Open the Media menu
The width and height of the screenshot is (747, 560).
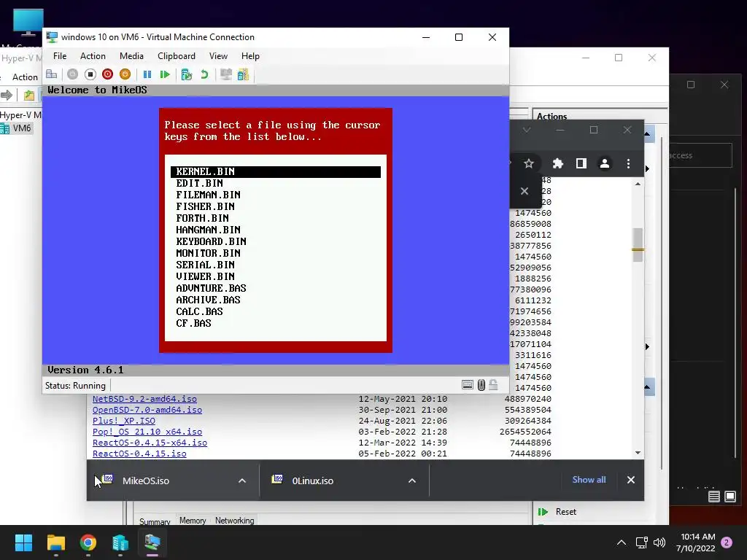131,56
